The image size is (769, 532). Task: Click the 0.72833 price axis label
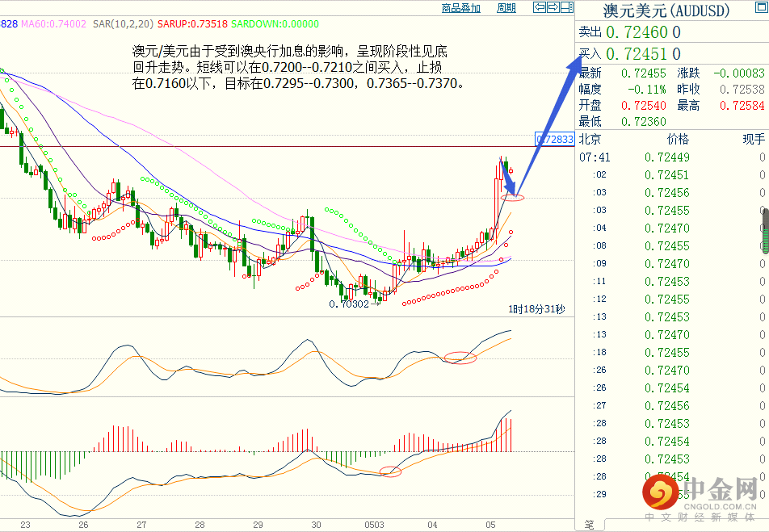[554, 139]
